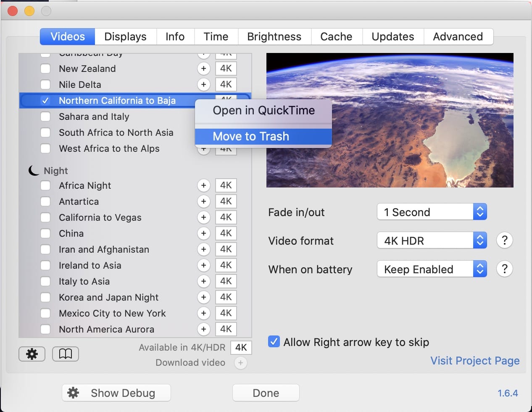Screen dimensions: 532x412
Task: Click 4K badge for Italy to Asia
Action: coord(226,281)
